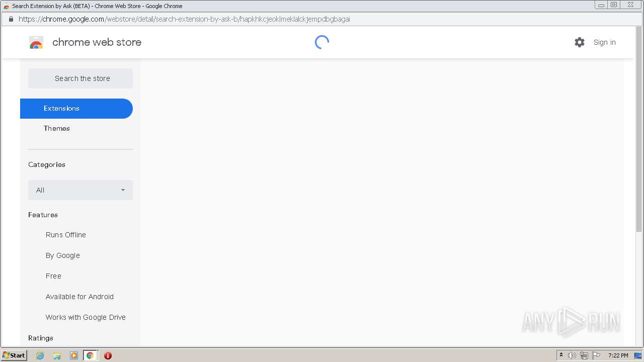Click the Action Center flag icon

(x=596, y=355)
